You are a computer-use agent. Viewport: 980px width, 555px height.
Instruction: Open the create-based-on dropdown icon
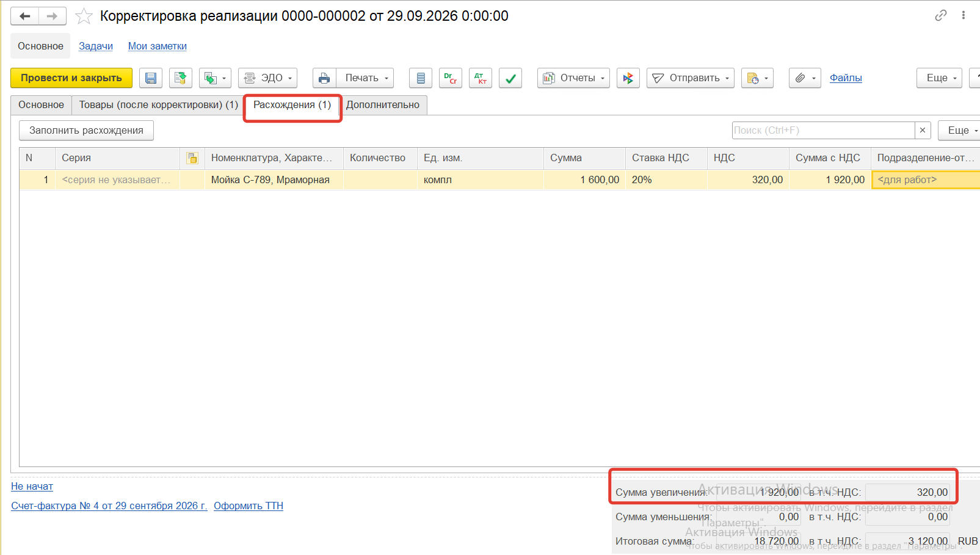(x=216, y=78)
